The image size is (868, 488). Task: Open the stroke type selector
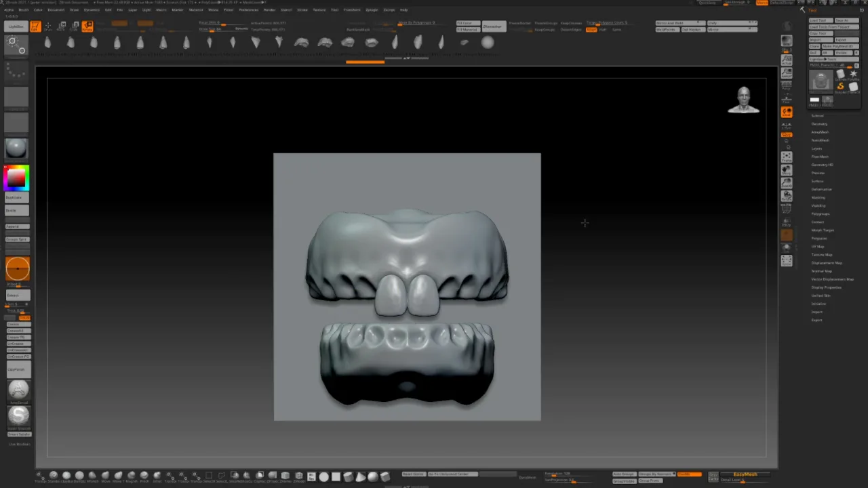16,73
